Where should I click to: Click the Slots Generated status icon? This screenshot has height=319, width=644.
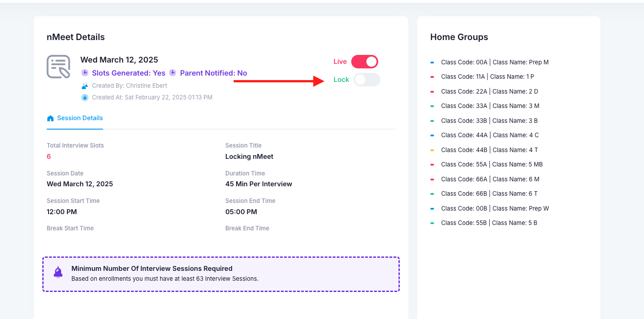(x=85, y=73)
